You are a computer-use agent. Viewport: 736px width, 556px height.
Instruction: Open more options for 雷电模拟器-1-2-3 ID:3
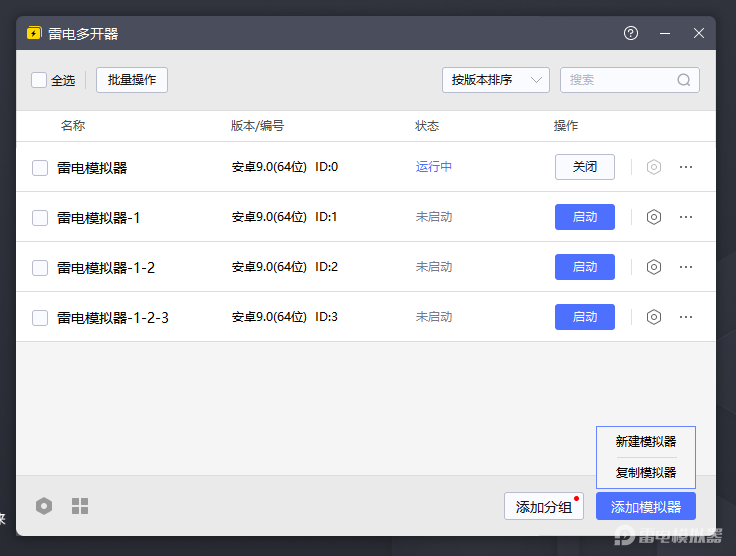[x=686, y=317]
